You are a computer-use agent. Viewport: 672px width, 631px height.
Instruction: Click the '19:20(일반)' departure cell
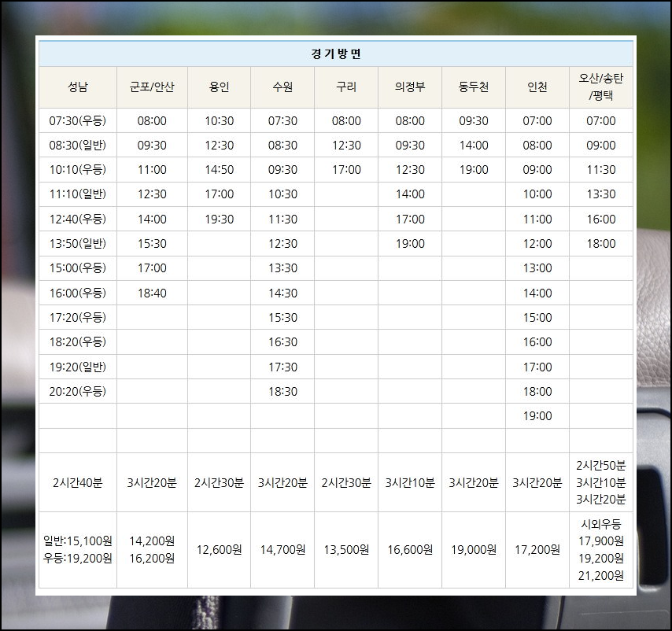coord(78,367)
